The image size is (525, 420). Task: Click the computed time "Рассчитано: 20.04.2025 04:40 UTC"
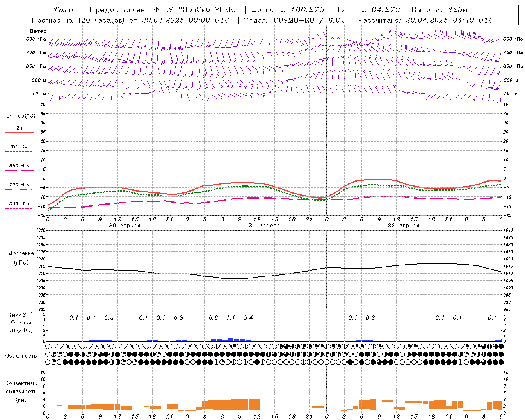click(426, 20)
